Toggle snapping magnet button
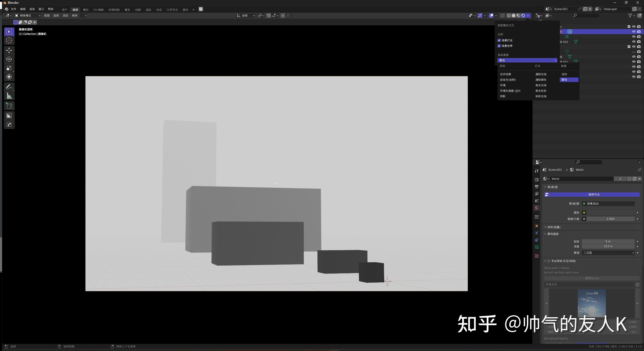The image size is (644, 351). click(x=268, y=16)
